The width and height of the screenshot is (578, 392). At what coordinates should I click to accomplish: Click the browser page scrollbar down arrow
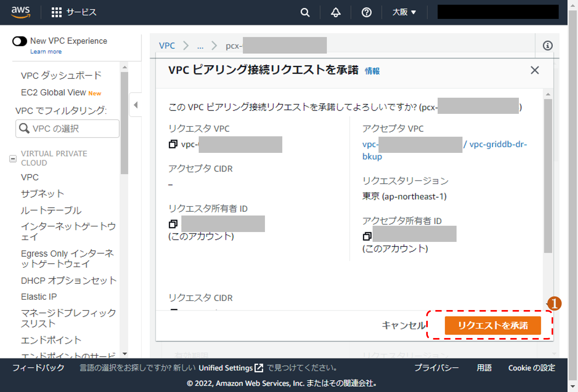click(573, 387)
